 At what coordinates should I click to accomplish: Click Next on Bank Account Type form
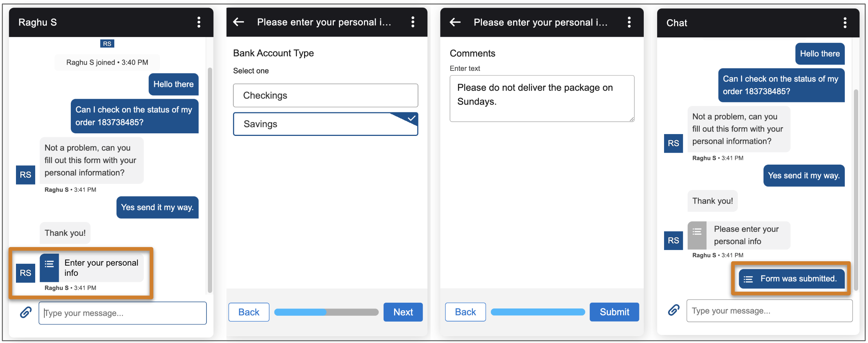403,312
